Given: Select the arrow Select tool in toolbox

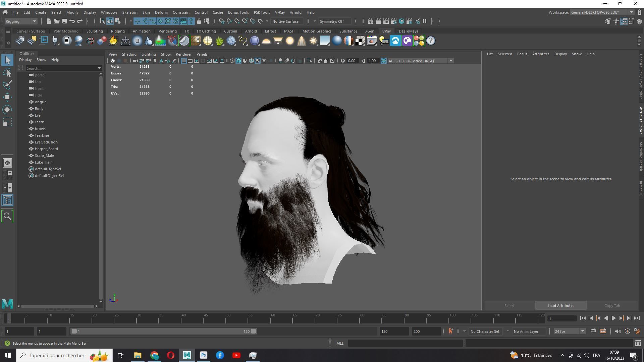Looking at the screenshot, I should [x=7, y=60].
